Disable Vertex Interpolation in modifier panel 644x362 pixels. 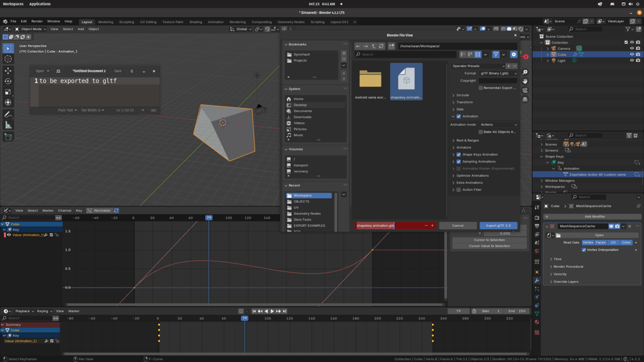pyautogui.click(x=584, y=250)
